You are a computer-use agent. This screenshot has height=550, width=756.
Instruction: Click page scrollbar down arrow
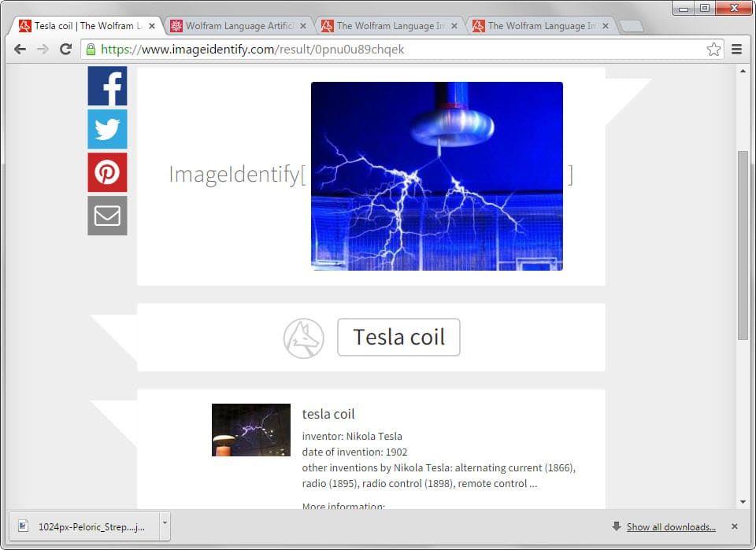click(743, 502)
